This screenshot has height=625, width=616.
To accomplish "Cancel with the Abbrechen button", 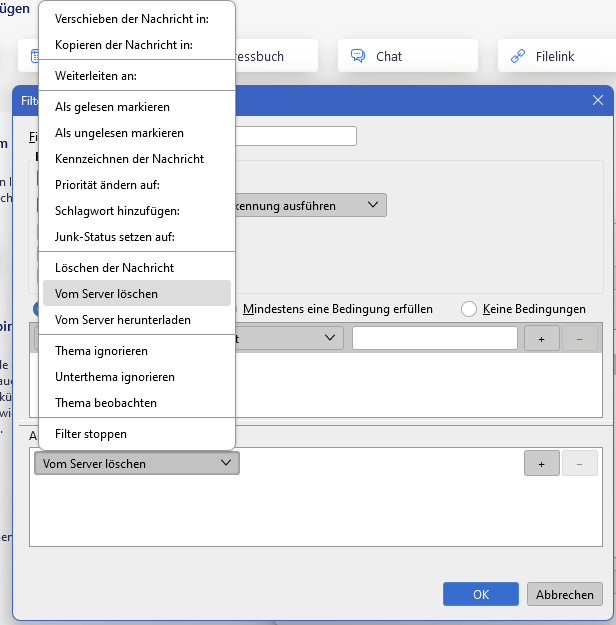I will coord(565,594).
